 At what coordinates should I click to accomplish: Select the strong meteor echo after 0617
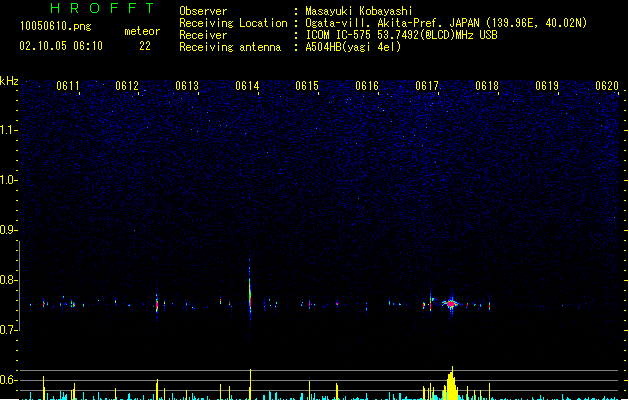pos(451,304)
